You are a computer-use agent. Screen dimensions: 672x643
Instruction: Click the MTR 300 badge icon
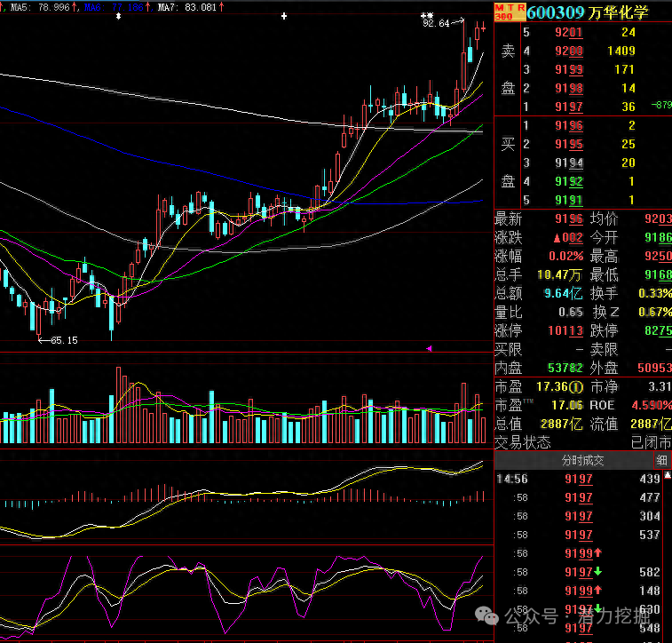(x=510, y=12)
